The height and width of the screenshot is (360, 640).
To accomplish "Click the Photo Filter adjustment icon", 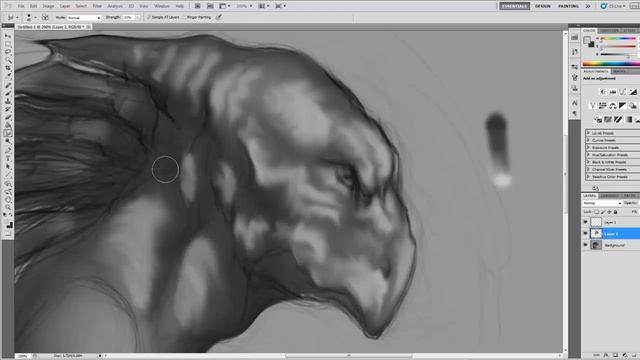I will 633,105.
